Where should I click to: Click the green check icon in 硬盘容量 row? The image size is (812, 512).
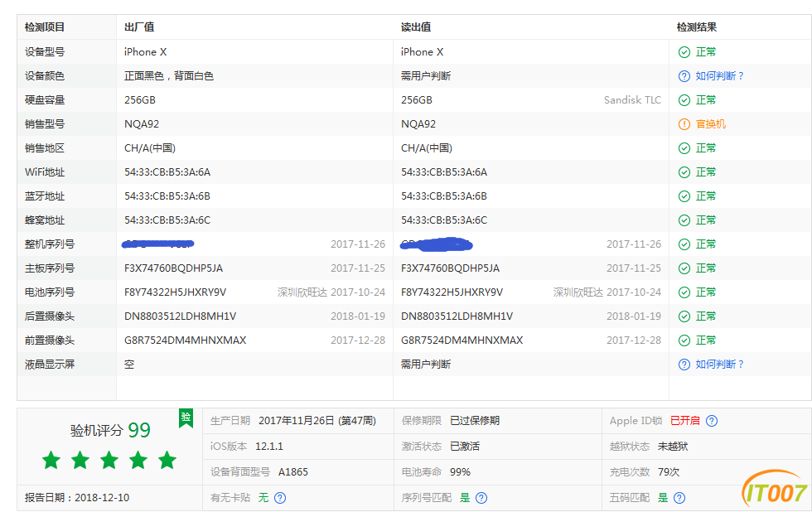tap(684, 100)
